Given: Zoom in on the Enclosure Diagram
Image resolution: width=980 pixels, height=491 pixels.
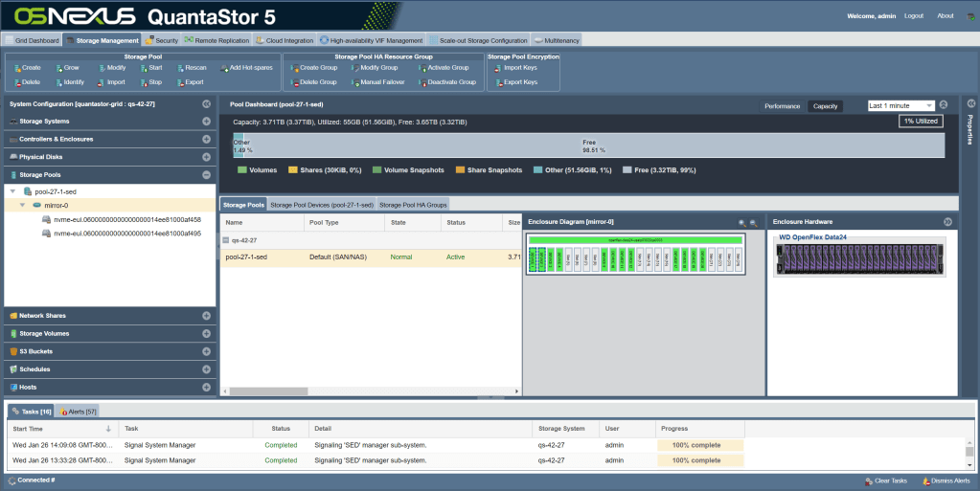Looking at the screenshot, I should pyautogui.click(x=741, y=222).
